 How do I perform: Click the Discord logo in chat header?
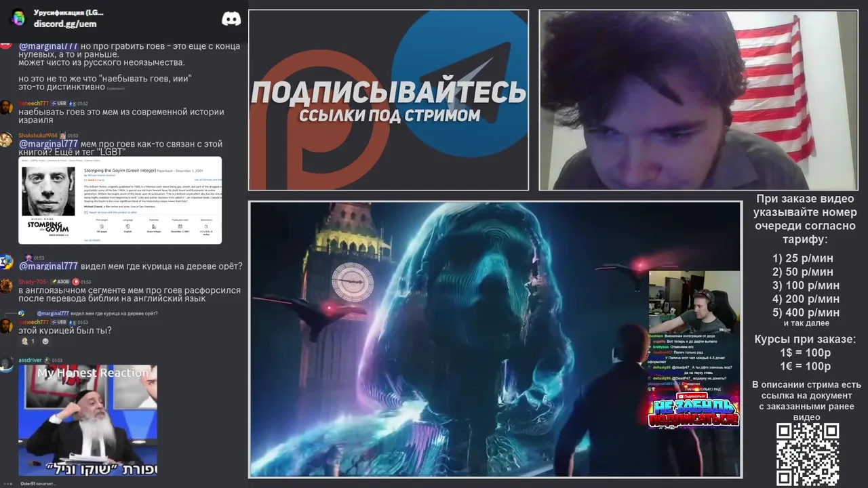(231, 18)
